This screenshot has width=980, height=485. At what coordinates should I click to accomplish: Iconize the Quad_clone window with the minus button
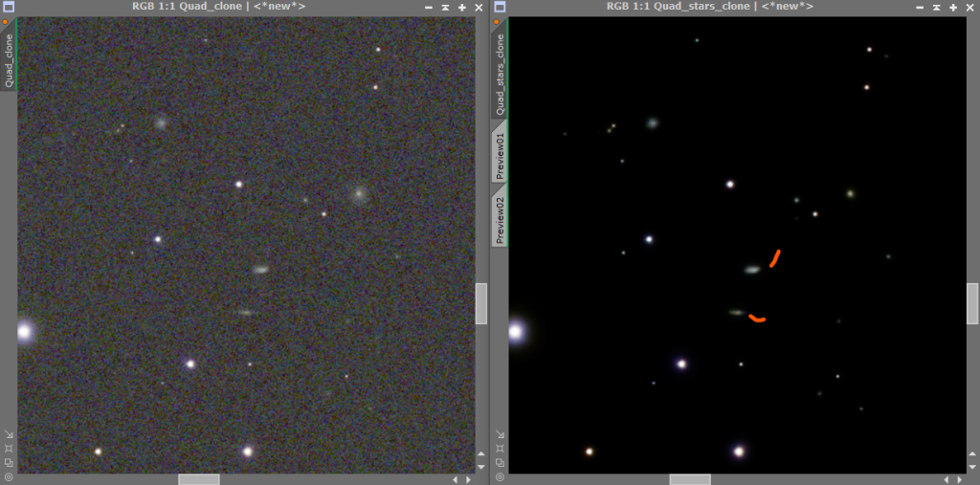point(428,8)
